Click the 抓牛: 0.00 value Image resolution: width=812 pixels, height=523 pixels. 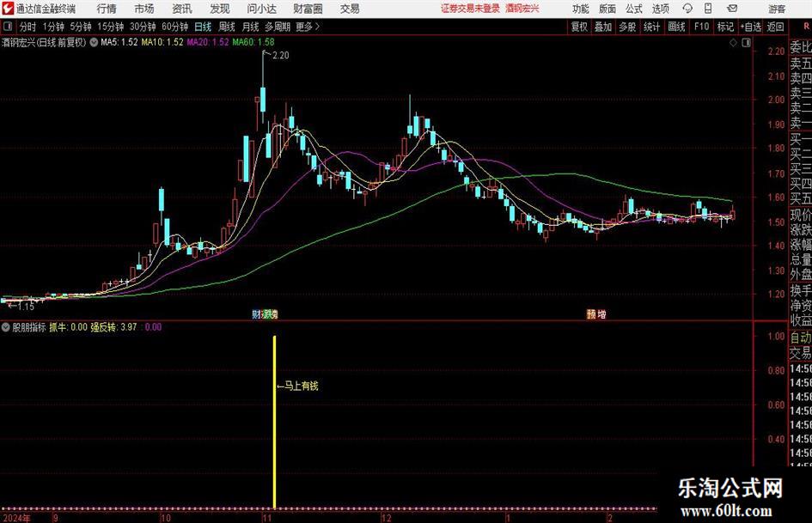(x=69, y=327)
